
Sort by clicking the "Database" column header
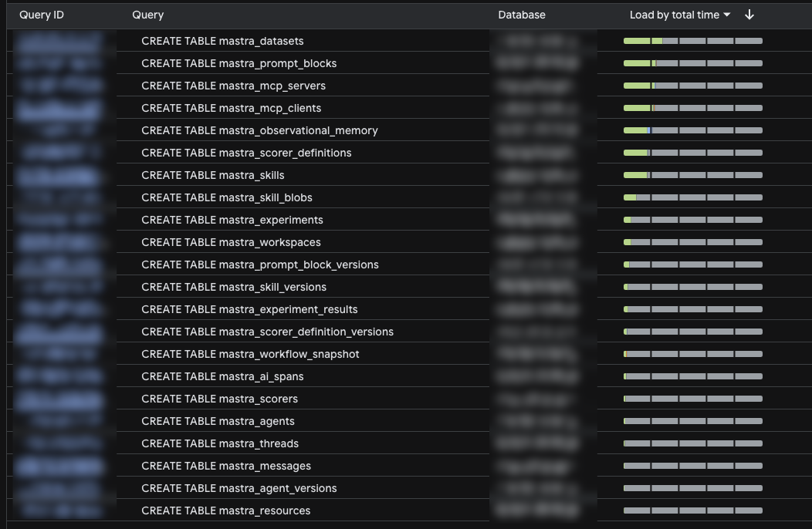pos(522,15)
